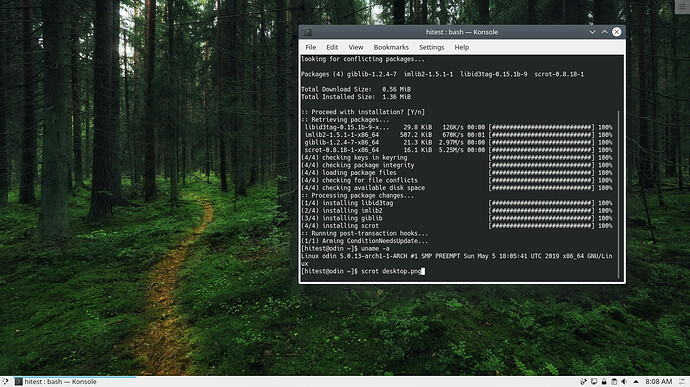Click the lock tray icon
690x387 pixels.
(604, 382)
